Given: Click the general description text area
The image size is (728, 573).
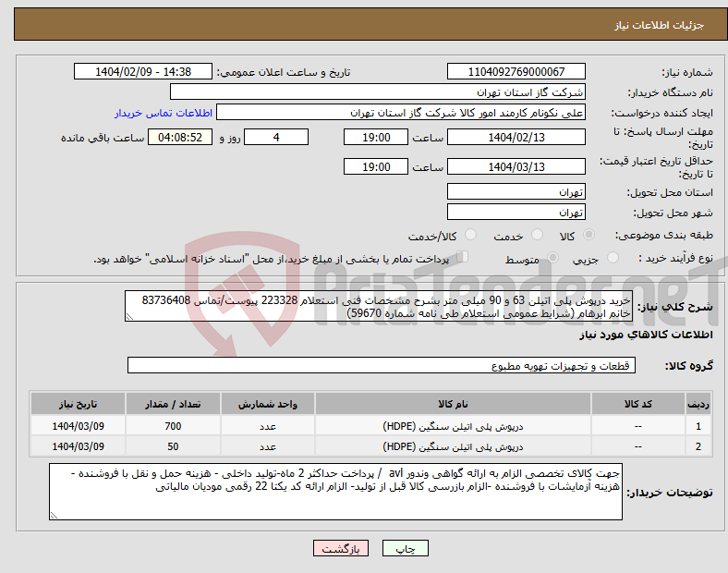Looking at the screenshot, I should click(x=379, y=307).
